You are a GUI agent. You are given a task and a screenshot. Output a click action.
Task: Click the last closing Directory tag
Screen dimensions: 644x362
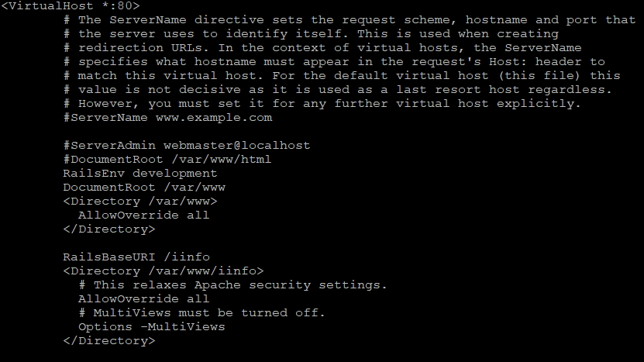[x=109, y=341]
